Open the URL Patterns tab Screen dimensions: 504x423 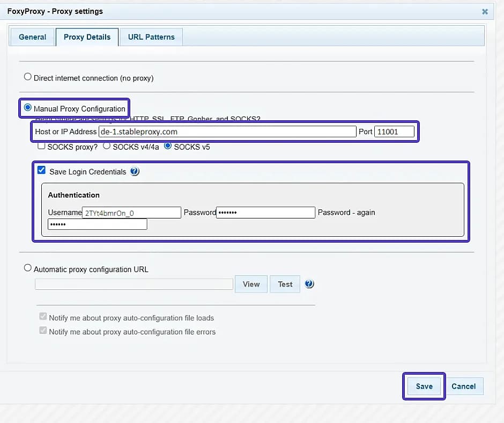[x=151, y=37]
